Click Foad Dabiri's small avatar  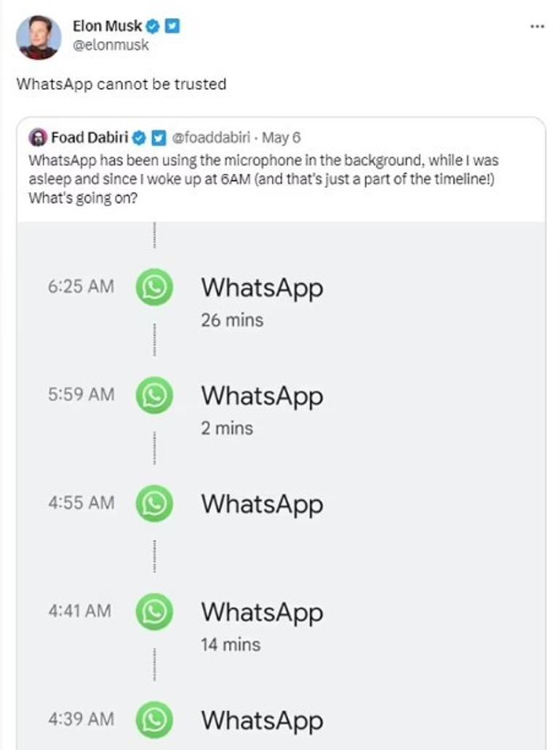[38, 137]
